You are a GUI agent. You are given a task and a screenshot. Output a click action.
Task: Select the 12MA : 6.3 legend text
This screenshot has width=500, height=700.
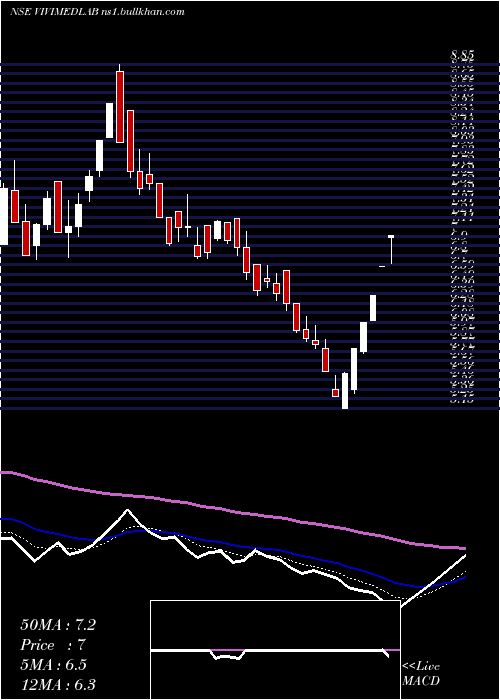click(58, 685)
